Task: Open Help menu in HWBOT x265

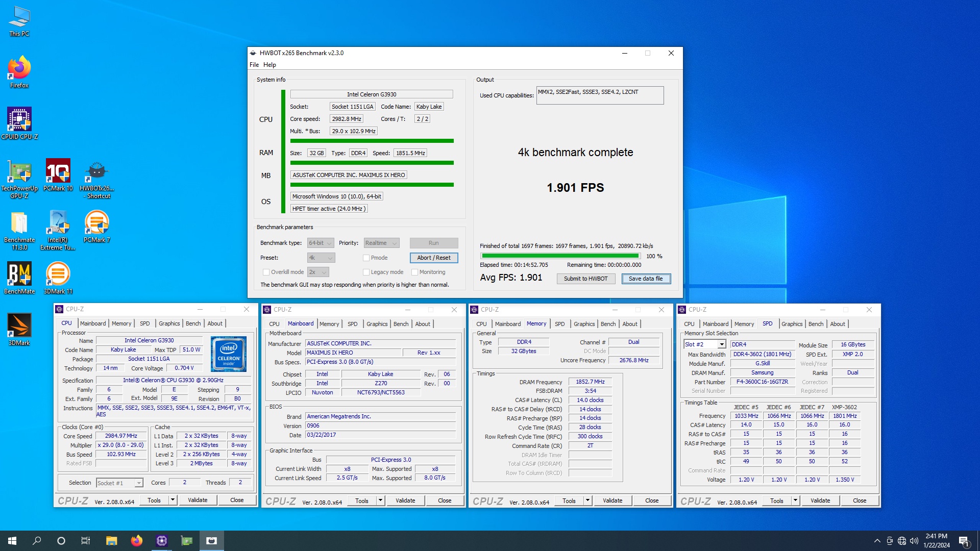Action: coord(269,65)
